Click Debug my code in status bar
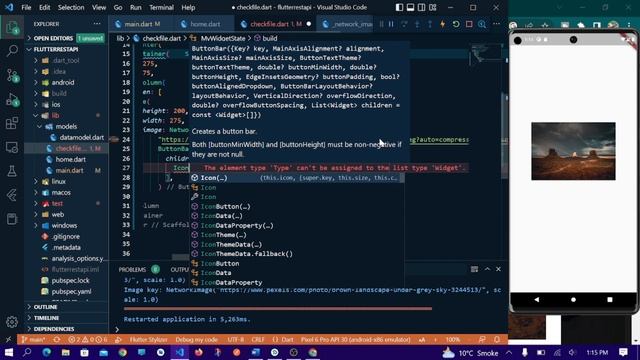This screenshot has height=360, width=640. click(196, 340)
